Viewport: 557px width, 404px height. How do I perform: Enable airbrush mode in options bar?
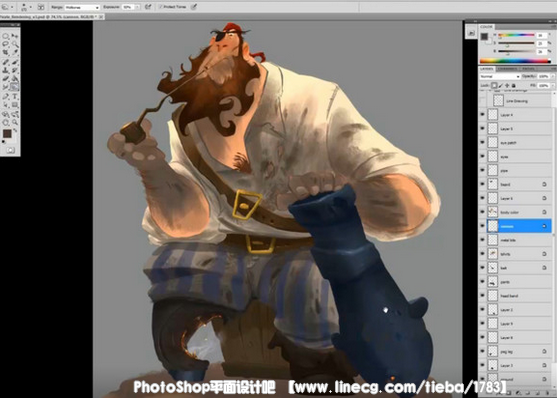148,7
